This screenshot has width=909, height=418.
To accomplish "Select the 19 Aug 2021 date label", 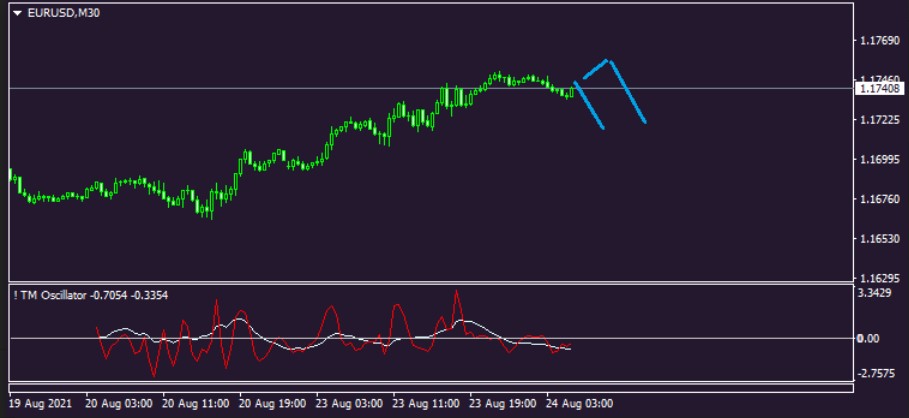I will 39,404.
